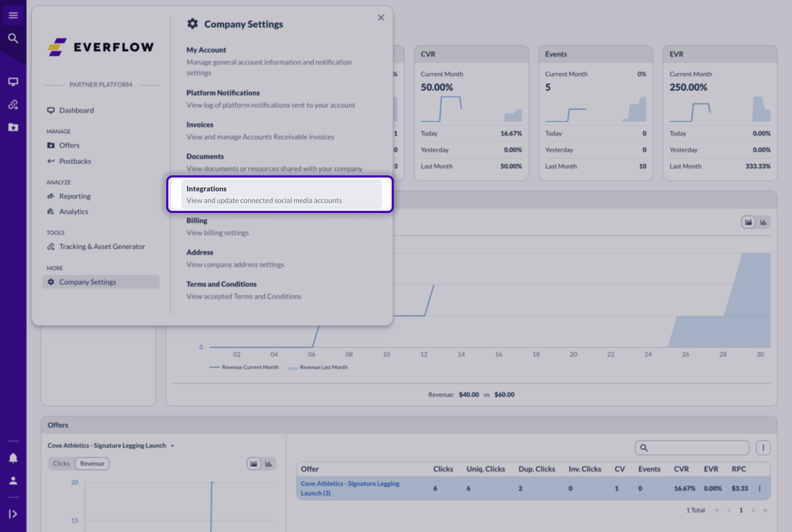Open Address settings
792x532 pixels.
point(282,258)
